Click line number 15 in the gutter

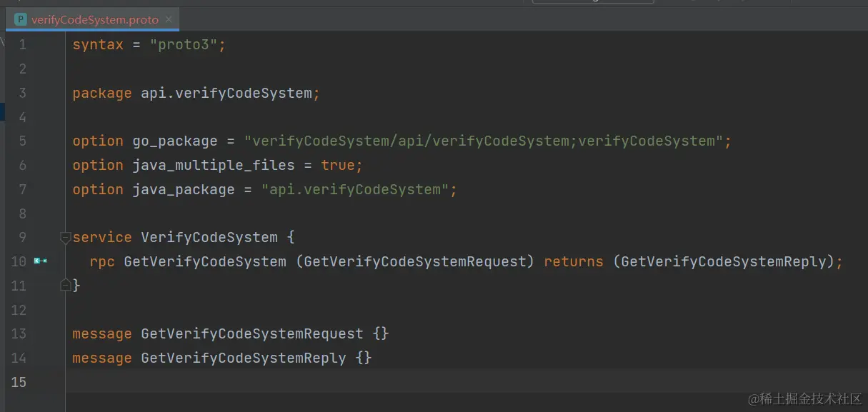[x=19, y=382]
